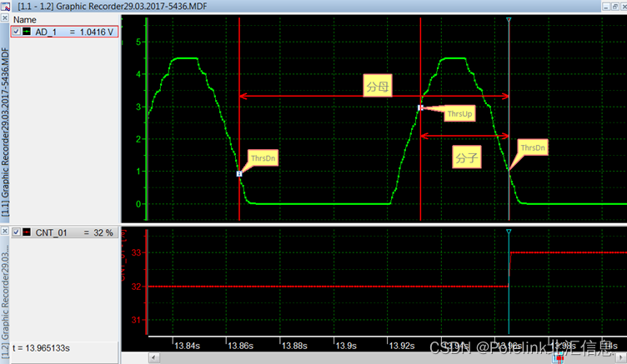The width and height of the screenshot is (627, 364).
Task: Click the vertical [1.1] Graphic Recorder pane tab
Action: tap(5, 132)
